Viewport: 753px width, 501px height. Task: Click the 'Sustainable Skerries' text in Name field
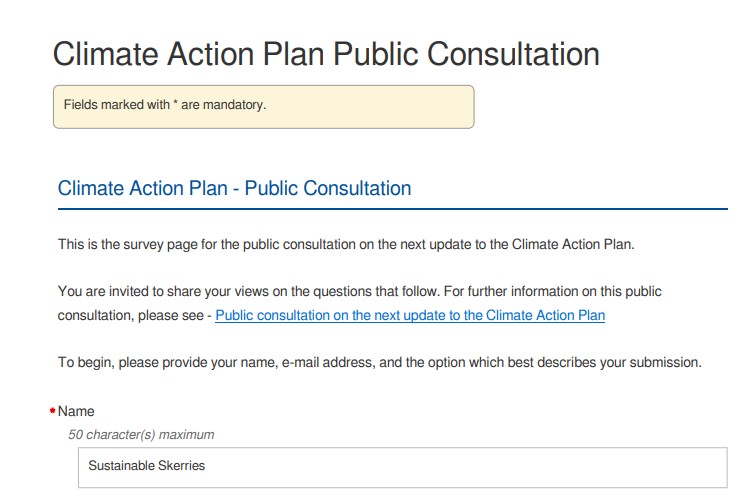click(x=146, y=465)
